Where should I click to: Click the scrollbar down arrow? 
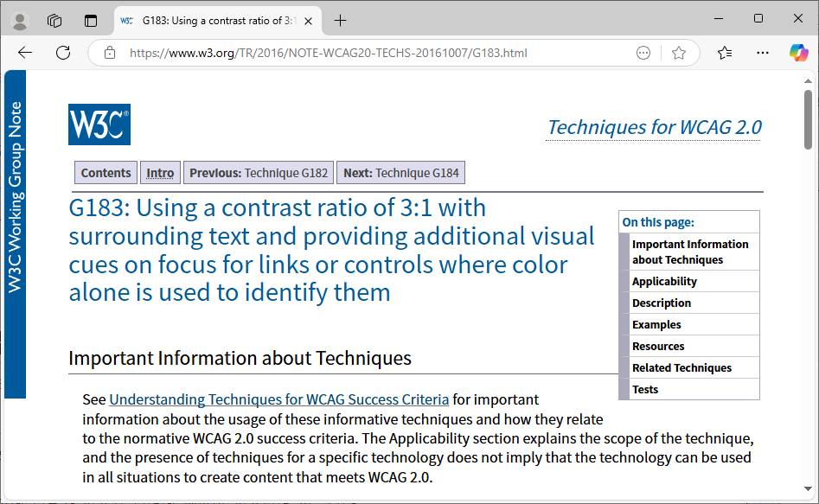[808, 488]
